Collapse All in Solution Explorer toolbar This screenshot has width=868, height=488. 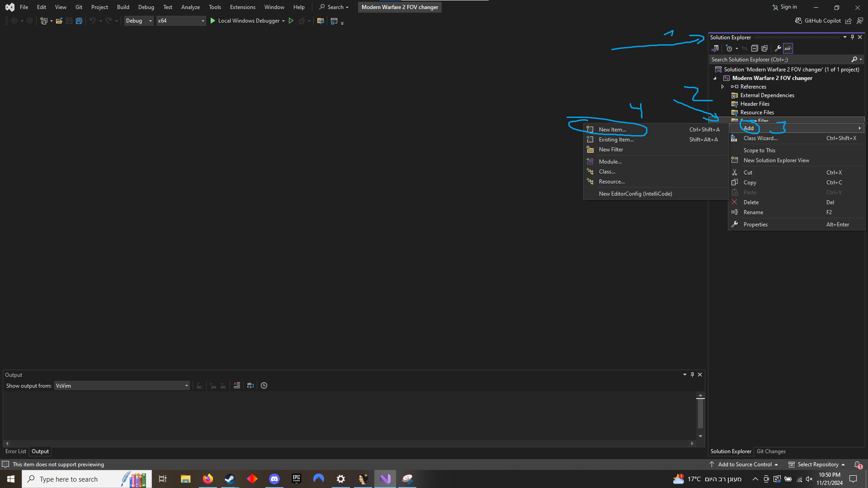tap(755, 48)
